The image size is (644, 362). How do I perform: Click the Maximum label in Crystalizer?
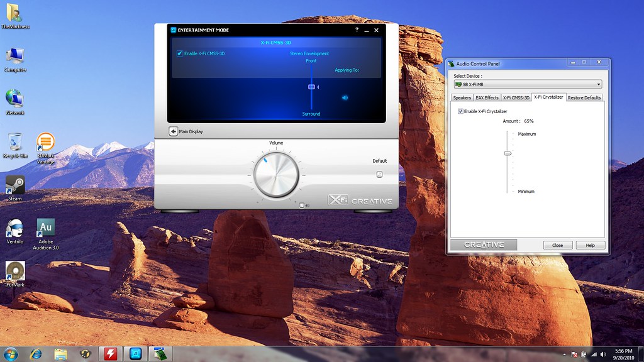[x=527, y=134]
